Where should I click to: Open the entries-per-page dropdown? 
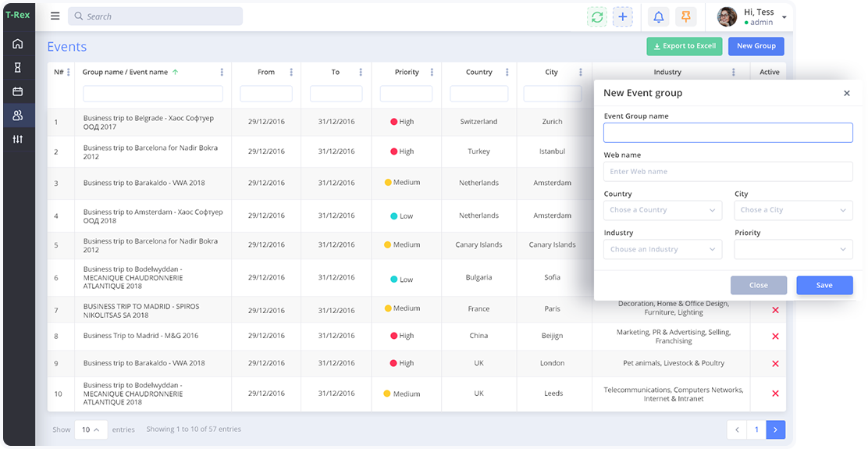(91, 429)
